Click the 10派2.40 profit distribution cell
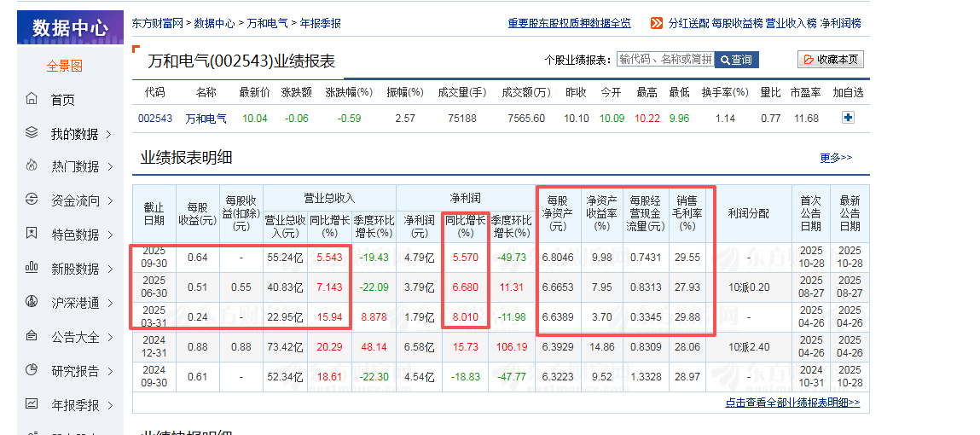 (x=750, y=347)
